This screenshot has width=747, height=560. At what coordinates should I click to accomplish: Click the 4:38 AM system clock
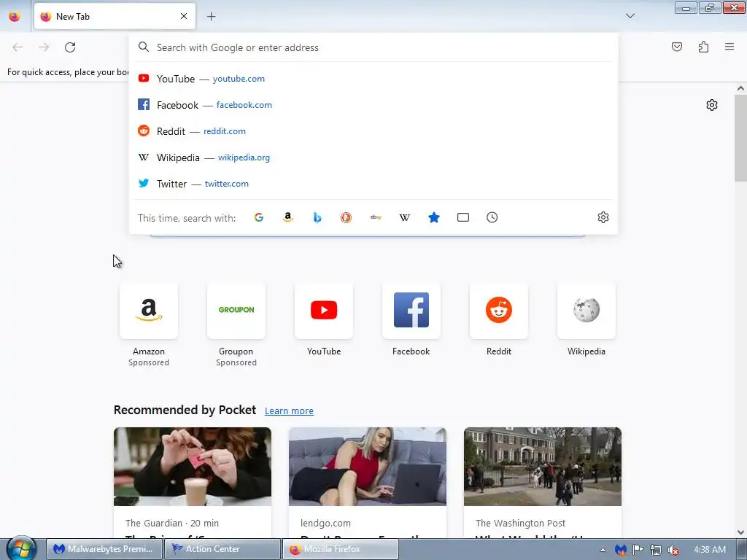(710, 550)
